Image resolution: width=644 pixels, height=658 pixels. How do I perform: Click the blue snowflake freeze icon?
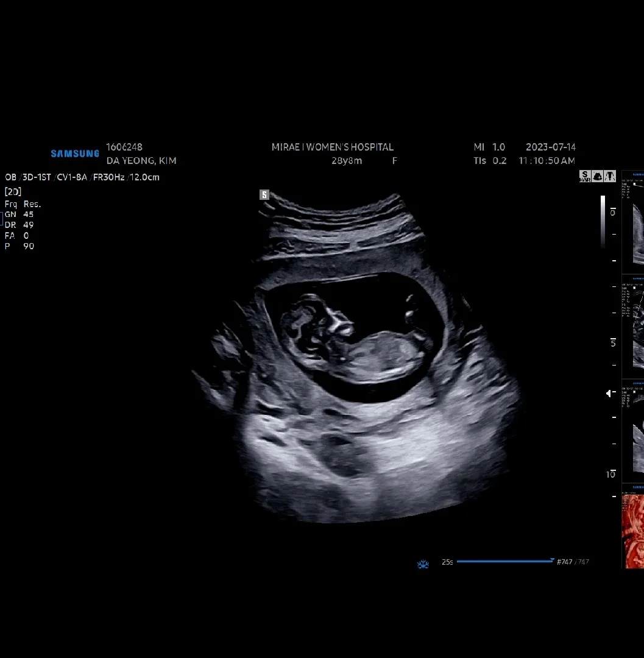(x=423, y=564)
